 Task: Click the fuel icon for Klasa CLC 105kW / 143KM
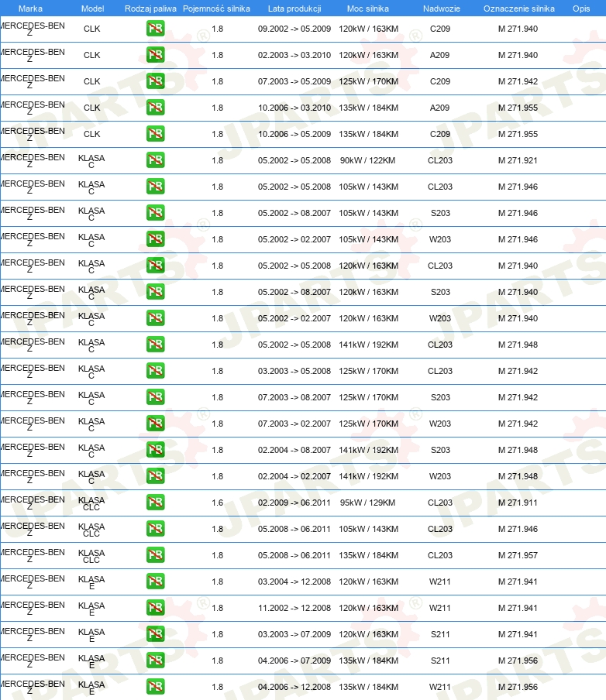pos(156,529)
